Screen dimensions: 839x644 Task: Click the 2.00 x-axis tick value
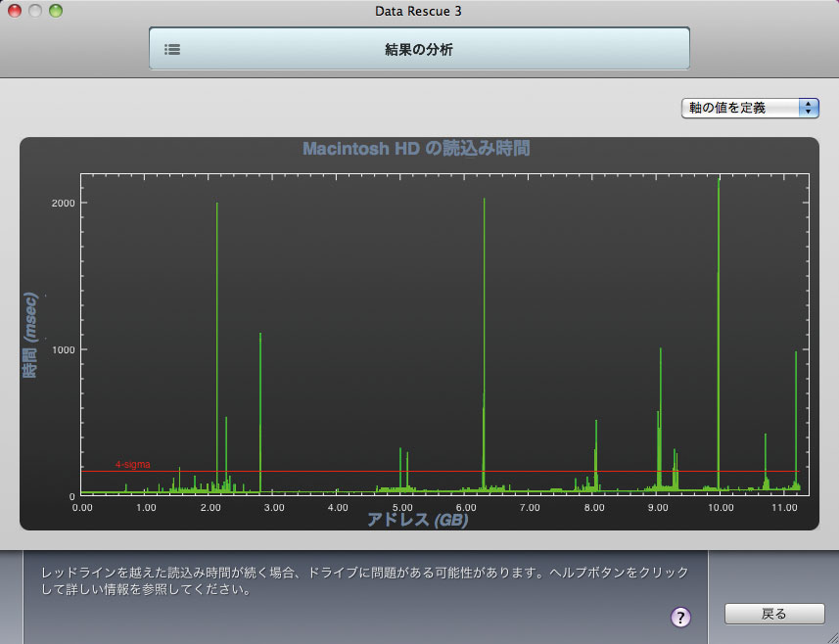(x=210, y=508)
